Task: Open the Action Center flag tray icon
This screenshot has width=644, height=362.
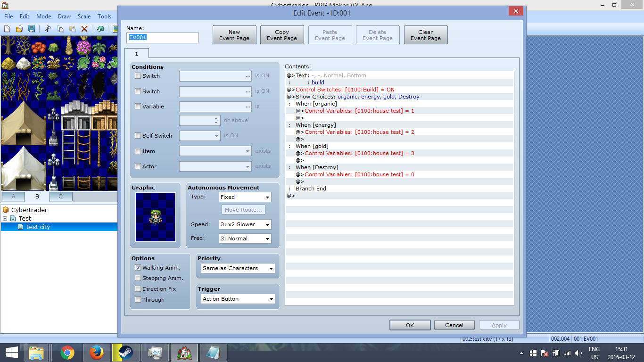Action: coord(545,353)
